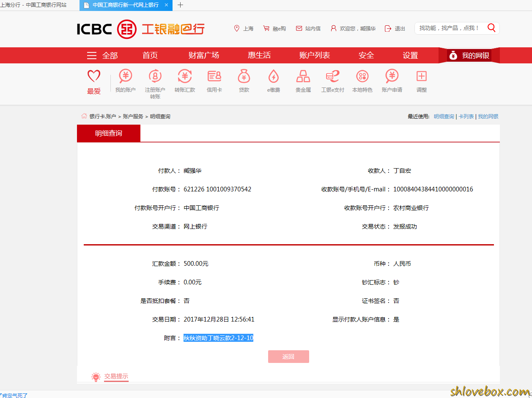Click the 退出 logout icon
The image size is (532, 398).
388,28
